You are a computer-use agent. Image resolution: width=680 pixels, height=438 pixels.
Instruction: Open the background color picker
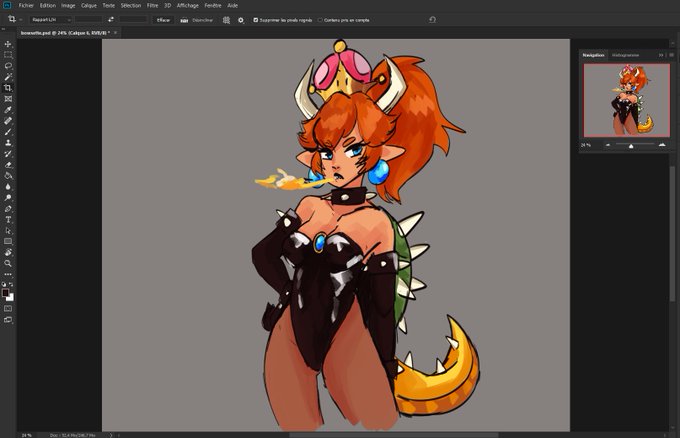[10, 298]
